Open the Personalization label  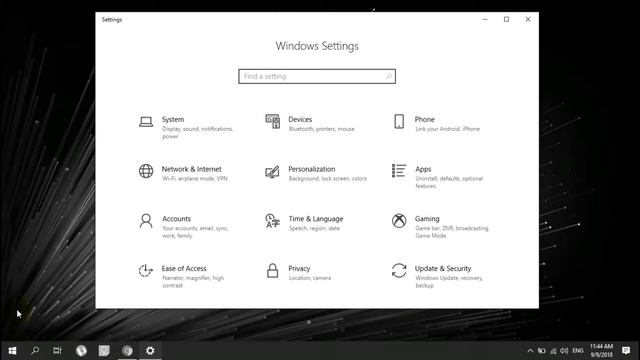click(312, 169)
